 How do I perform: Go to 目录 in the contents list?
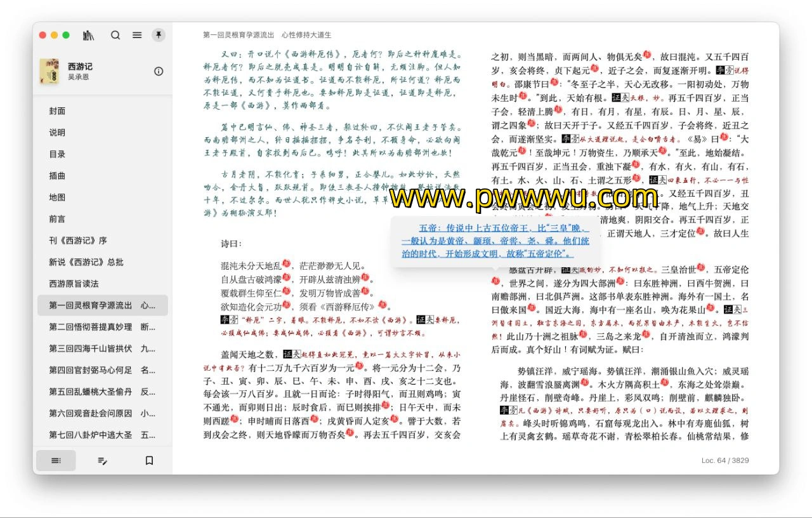(x=103, y=154)
